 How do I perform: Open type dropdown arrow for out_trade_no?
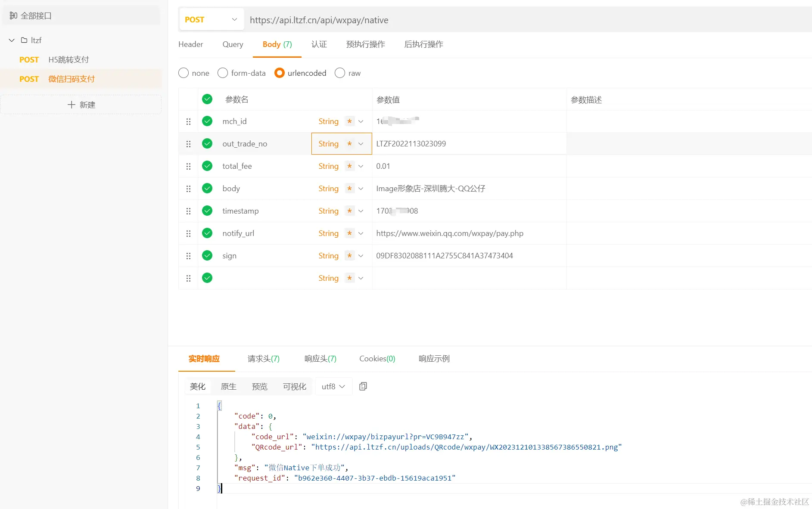[361, 144]
